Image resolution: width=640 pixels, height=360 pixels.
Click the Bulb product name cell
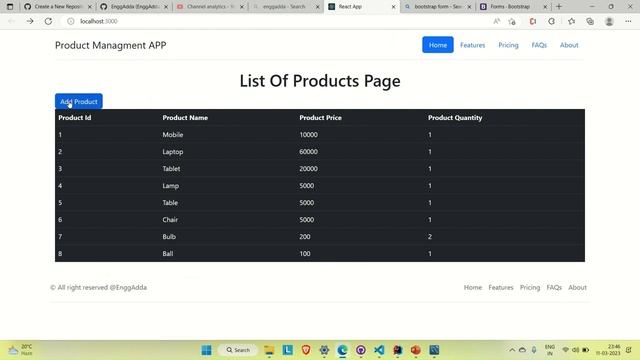[x=169, y=237]
